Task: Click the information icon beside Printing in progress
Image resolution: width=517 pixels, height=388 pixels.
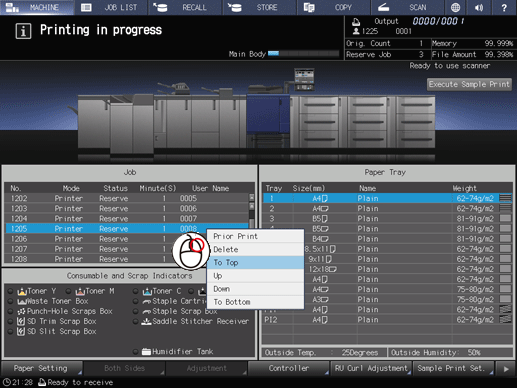Action: click(x=23, y=31)
